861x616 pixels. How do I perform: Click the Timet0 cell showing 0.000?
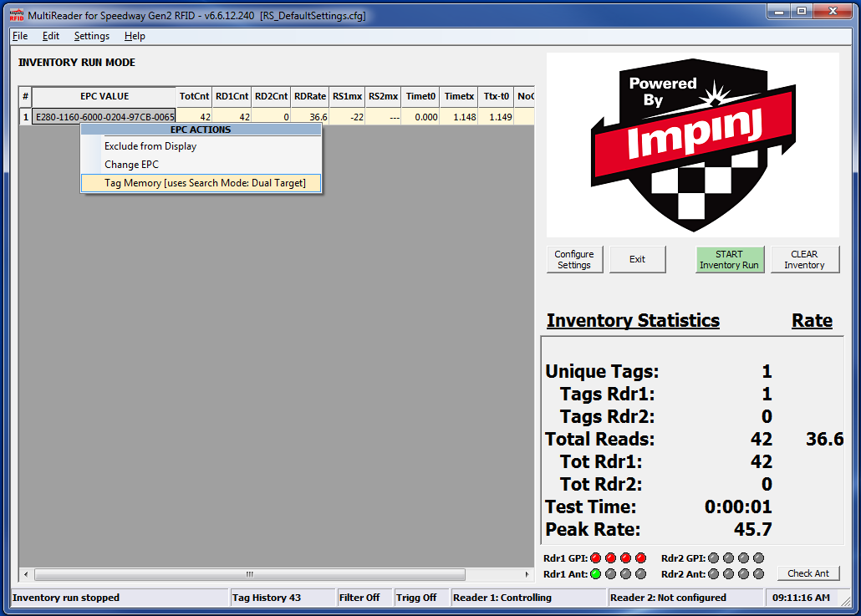click(420, 117)
